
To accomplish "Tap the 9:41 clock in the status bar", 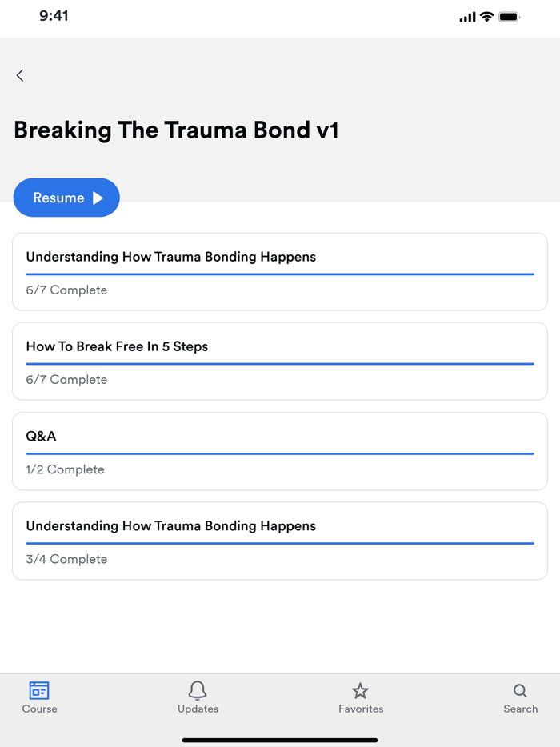I will coord(54,15).
